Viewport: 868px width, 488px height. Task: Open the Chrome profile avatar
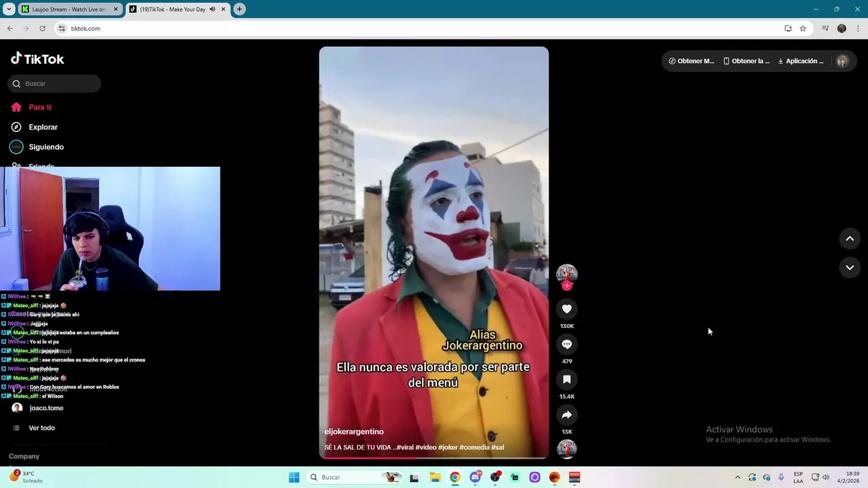842,28
